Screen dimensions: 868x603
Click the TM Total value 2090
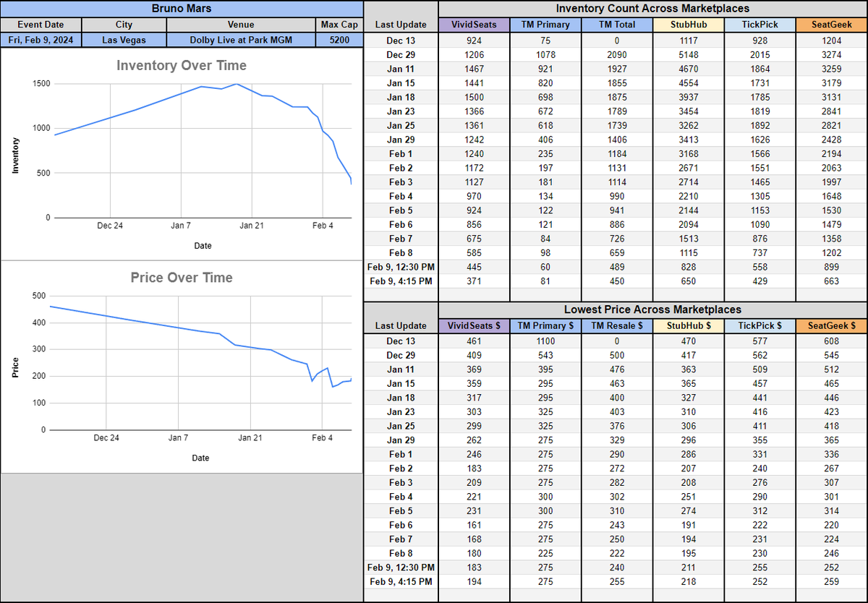[616, 55]
